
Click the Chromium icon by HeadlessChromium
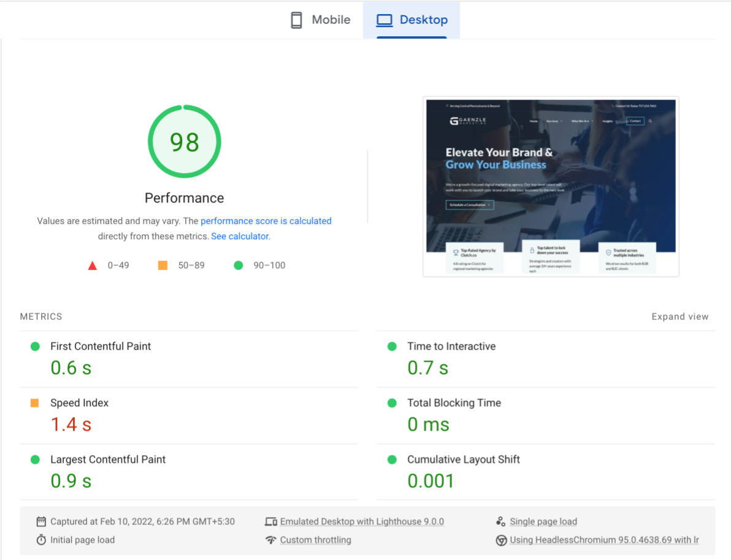point(501,540)
